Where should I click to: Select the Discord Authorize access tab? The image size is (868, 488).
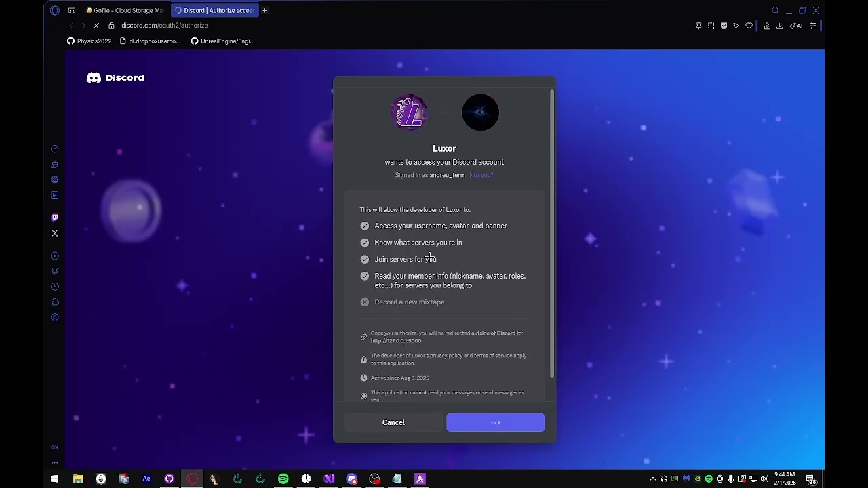[x=214, y=10]
